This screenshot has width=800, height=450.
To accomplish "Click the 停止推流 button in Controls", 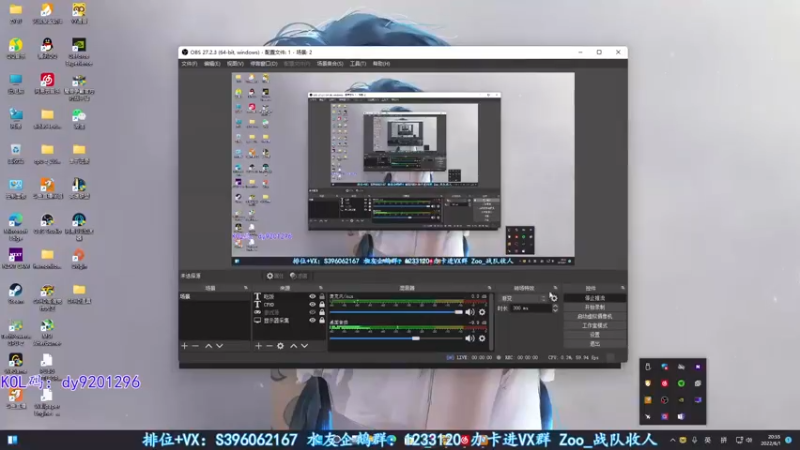I will pos(595,298).
